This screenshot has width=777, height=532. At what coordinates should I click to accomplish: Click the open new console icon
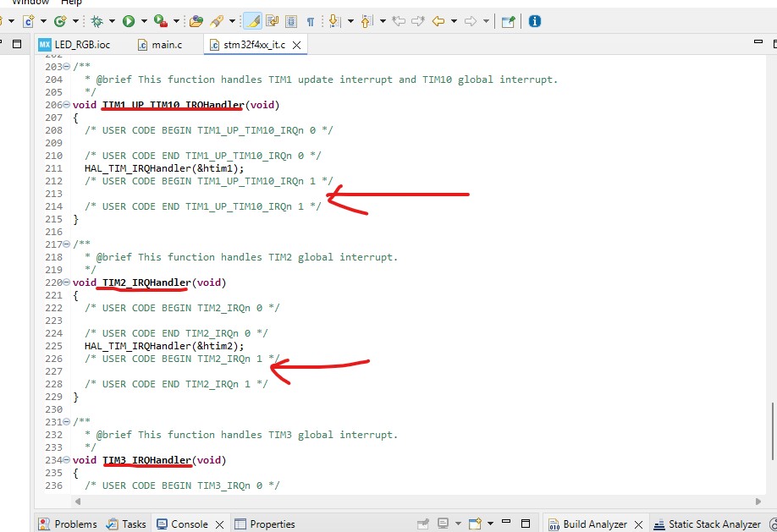point(475,524)
